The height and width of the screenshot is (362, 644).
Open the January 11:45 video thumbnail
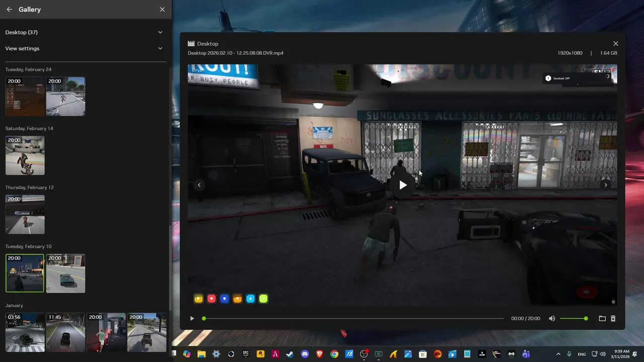[x=65, y=332]
